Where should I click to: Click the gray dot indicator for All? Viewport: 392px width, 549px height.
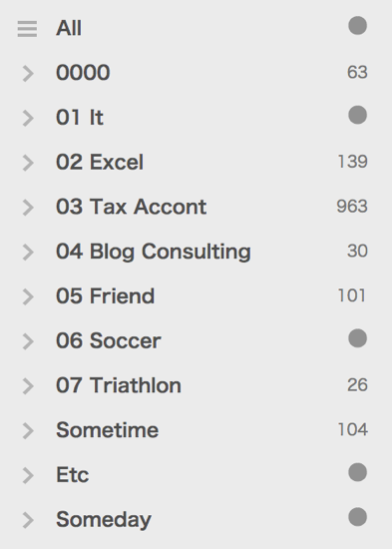[357, 26]
